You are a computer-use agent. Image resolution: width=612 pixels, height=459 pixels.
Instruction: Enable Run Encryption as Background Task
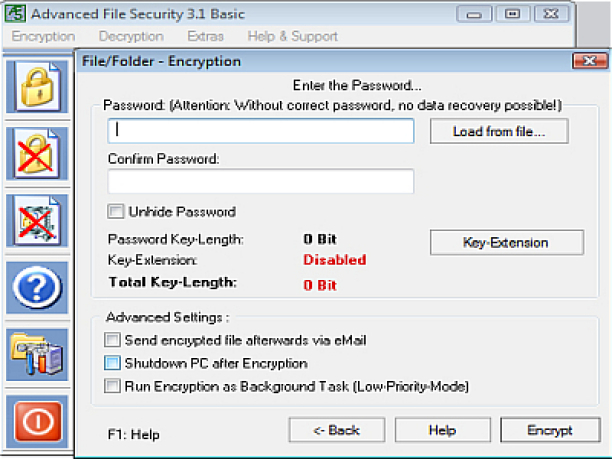pyautogui.click(x=113, y=385)
